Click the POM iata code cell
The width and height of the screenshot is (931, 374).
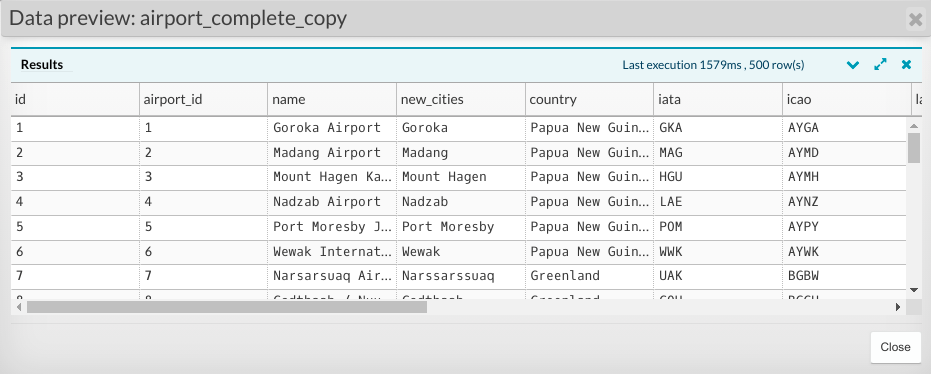(x=718, y=227)
